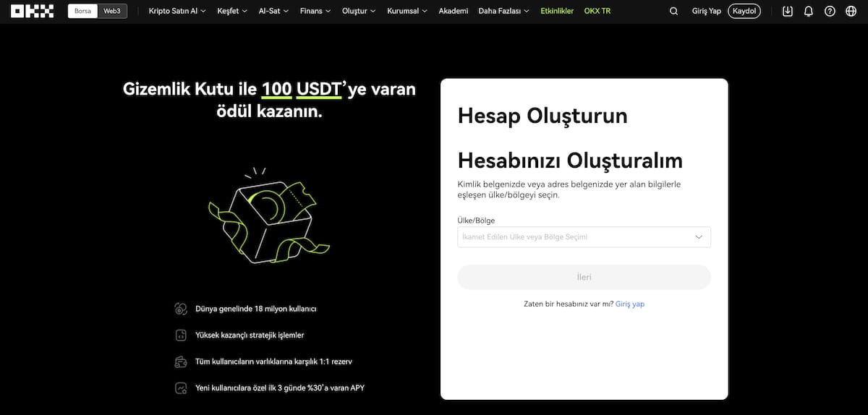This screenshot has height=415, width=868.
Task: Click the İleri button
Action: point(584,277)
